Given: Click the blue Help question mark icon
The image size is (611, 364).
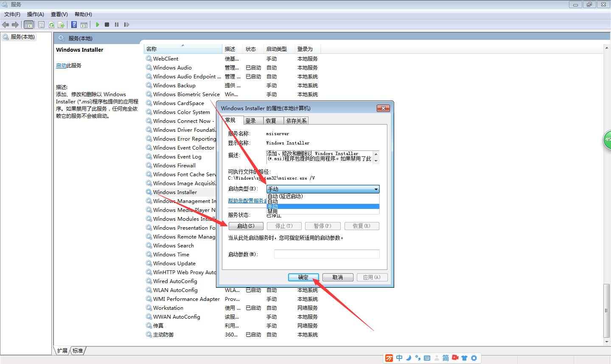Looking at the screenshot, I should [x=74, y=25].
